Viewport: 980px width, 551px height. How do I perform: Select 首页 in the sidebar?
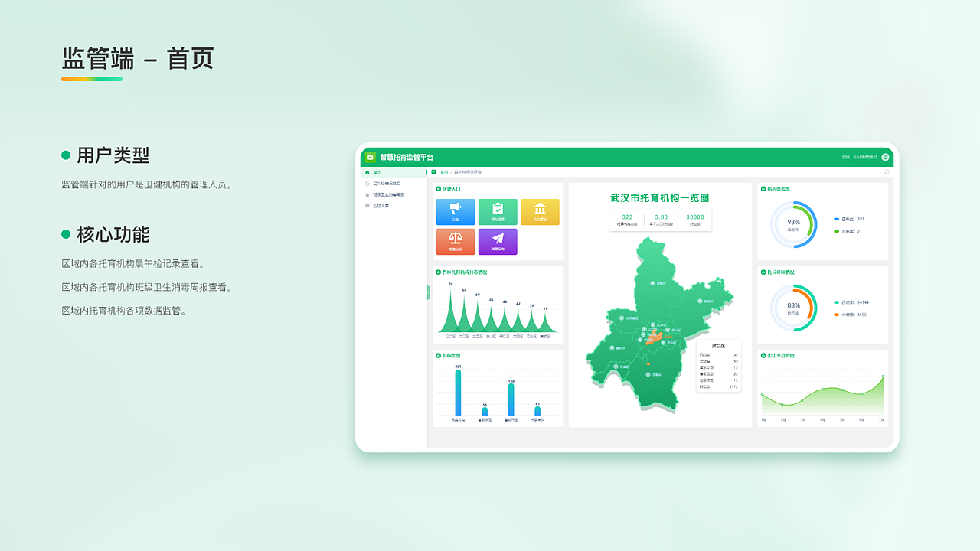(x=394, y=173)
